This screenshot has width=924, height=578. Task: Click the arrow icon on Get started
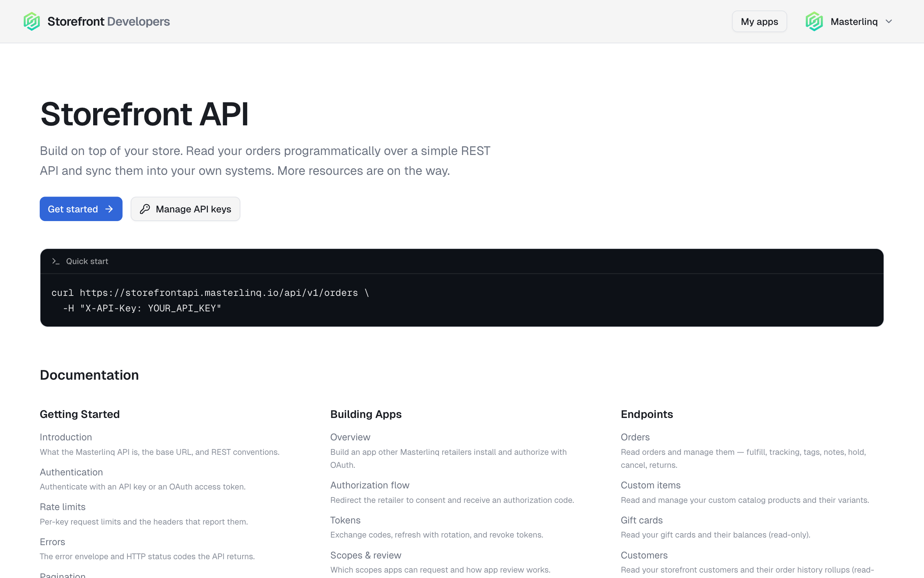pyautogui.click(x=109, y=209)
